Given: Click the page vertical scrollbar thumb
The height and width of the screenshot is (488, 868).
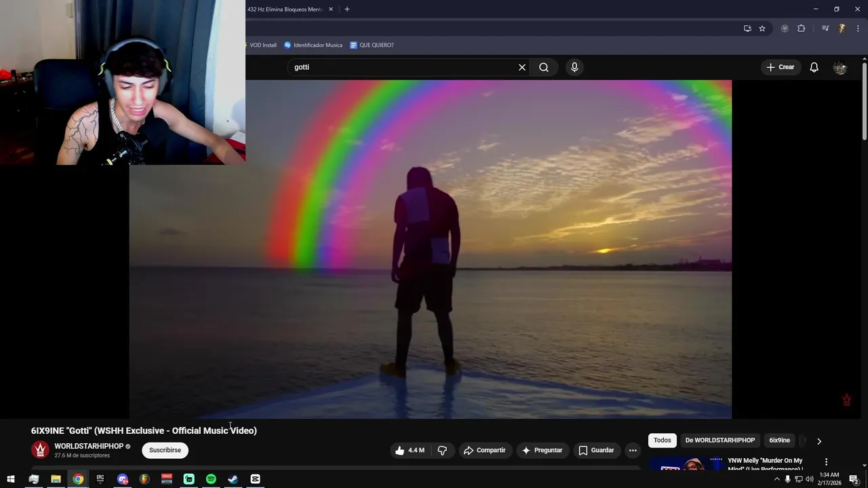Looking at the screenshot, I should click(x=865, y=102).
